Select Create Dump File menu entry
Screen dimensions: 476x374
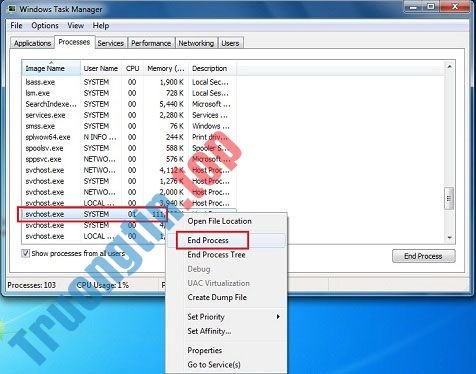click(217, 297)
